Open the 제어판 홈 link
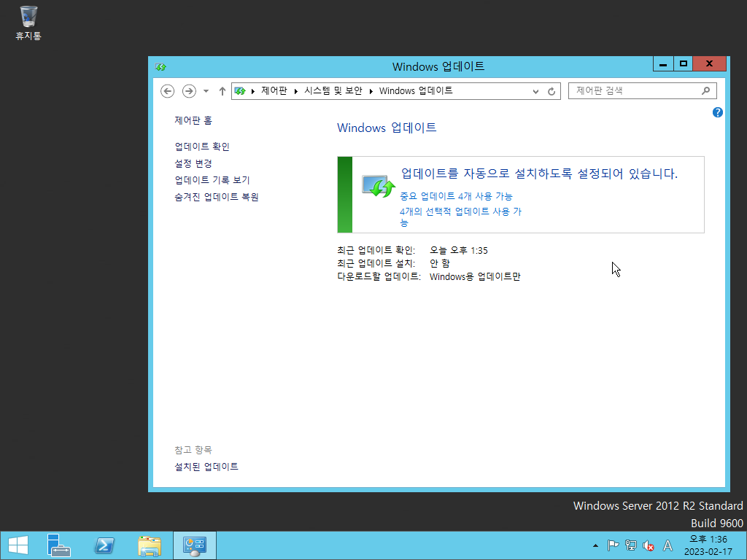Image resolution: width=747 pixels, height=560 pixels. pos(193,120)
